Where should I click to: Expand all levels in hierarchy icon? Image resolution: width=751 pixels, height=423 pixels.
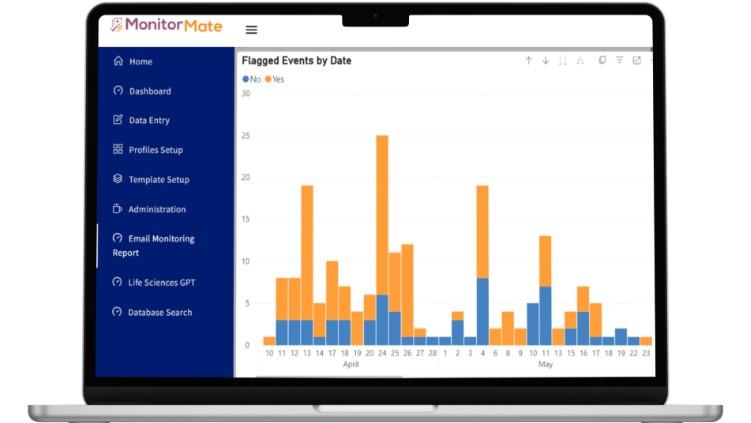(580, 61)
